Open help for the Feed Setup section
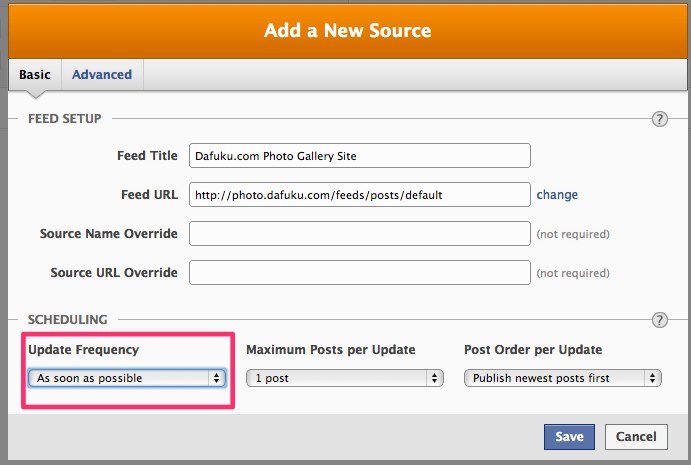 (x=659, y=119)
